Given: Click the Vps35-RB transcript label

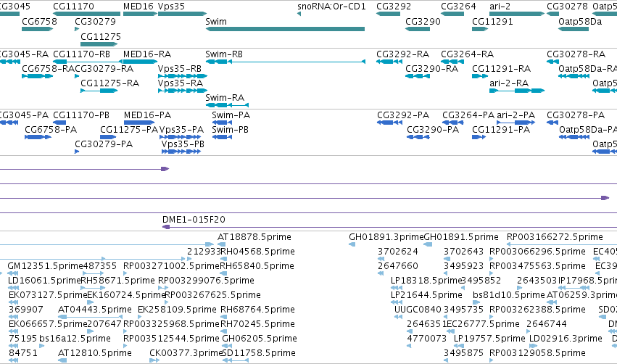Looking at the screenshot, I should [180, 68].
